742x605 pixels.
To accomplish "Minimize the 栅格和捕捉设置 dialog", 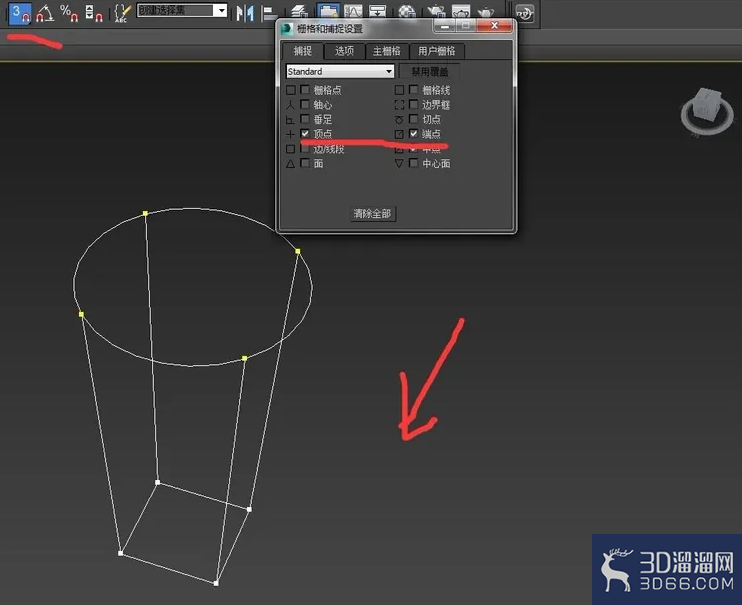I will click(445, 27).
